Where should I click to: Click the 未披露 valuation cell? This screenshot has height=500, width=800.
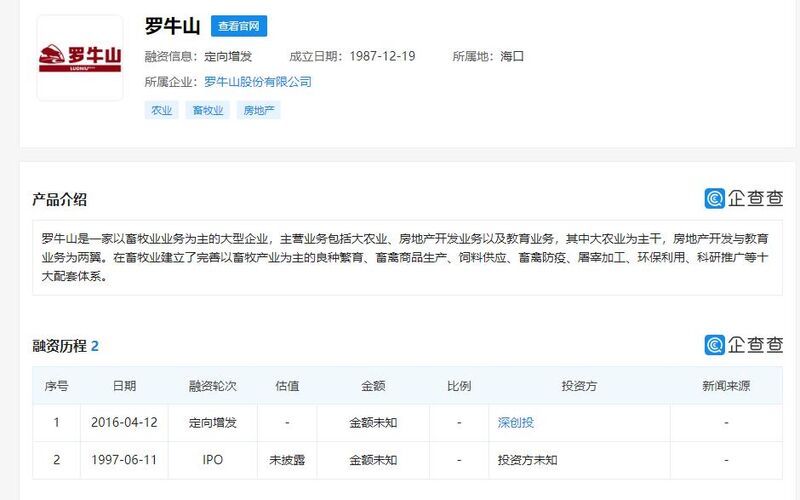click(287, 460)
